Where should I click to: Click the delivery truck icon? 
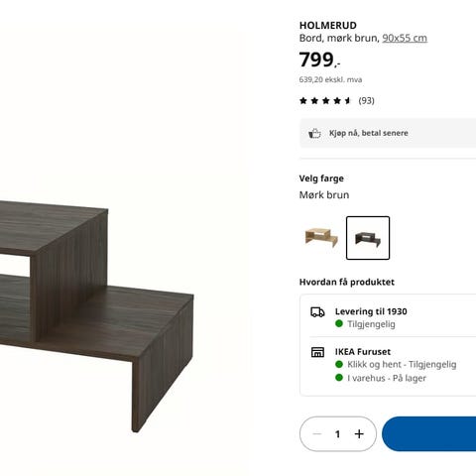pos(317,312)
